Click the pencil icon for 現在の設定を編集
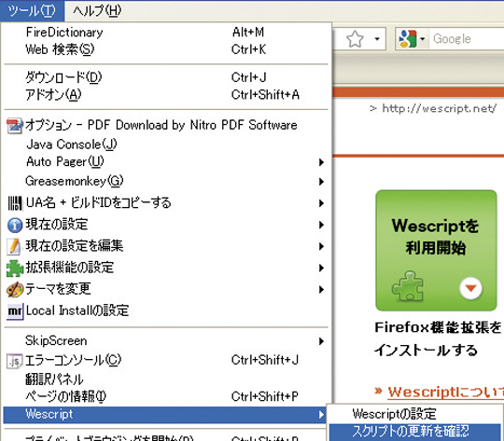Image resolution: width=504 pixels, height=441 pixels. (x=14, y=246)
